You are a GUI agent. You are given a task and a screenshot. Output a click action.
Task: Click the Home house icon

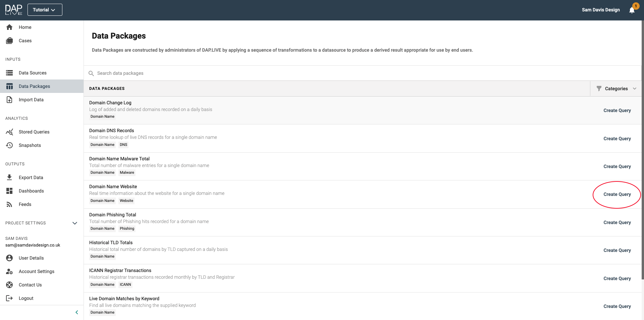9,27
